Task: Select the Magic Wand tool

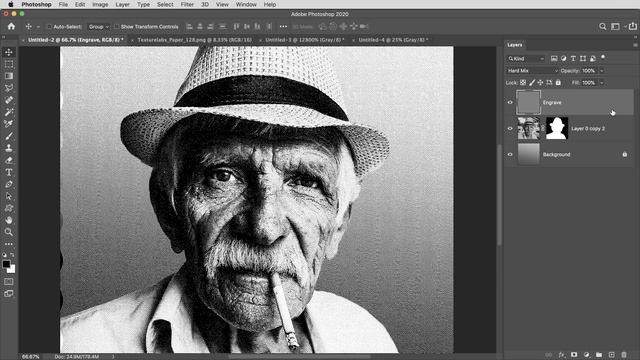Action: click(x=9, y=112)
